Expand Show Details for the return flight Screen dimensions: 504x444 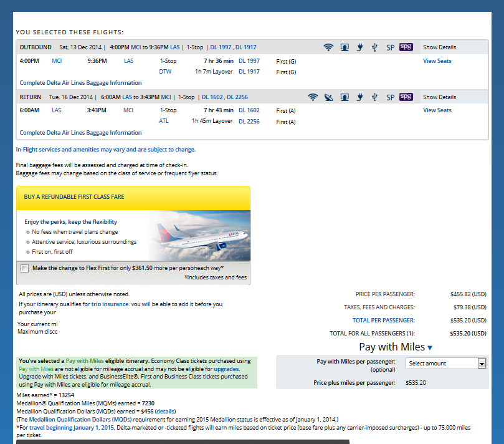(439, 97)
